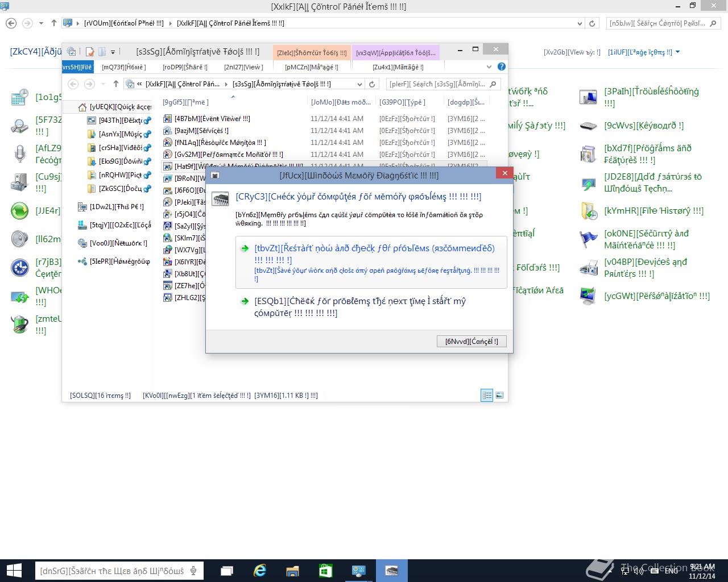Switch to the Home ribbon tab
Image resolution: width=728 pixels, height=582 pixels.
[x=124, y=67]
